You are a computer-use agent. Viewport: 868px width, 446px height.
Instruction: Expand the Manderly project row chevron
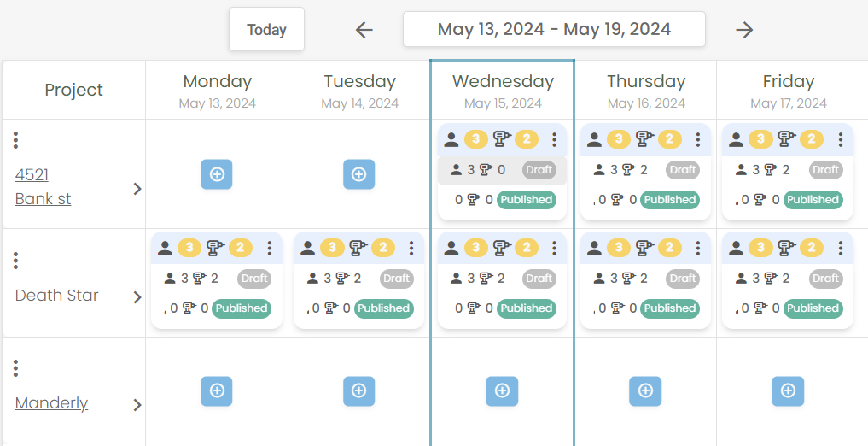pos(137,406)
